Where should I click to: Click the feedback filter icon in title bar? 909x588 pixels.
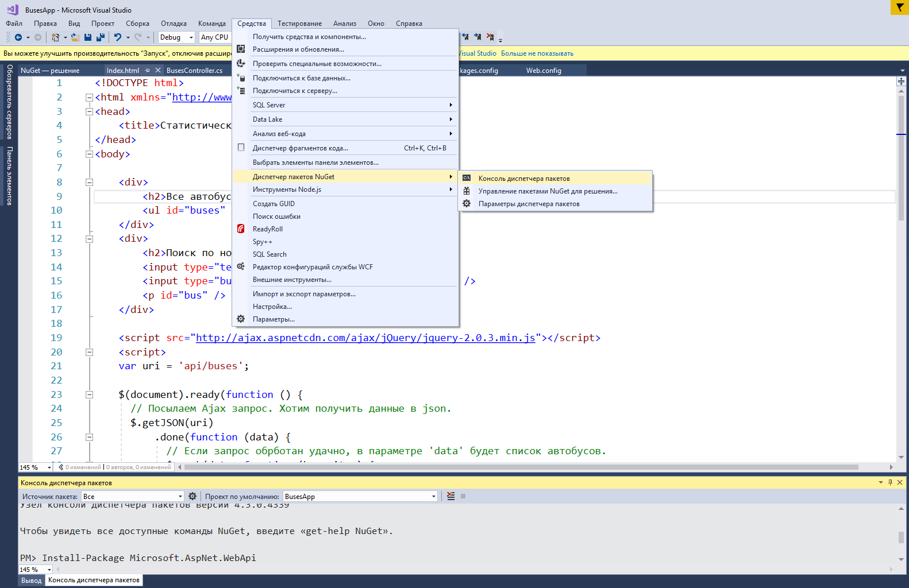(899, 7)
